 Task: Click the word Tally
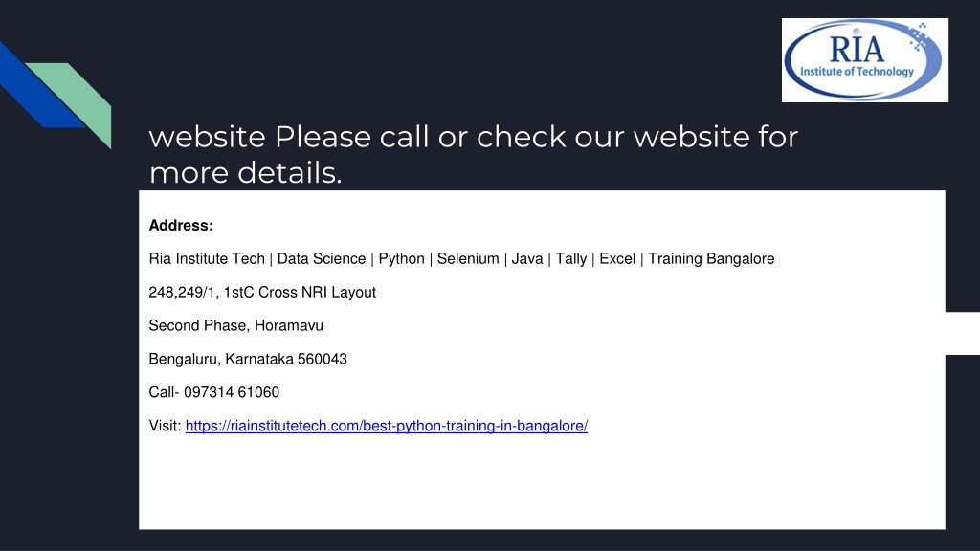[570, 259]
